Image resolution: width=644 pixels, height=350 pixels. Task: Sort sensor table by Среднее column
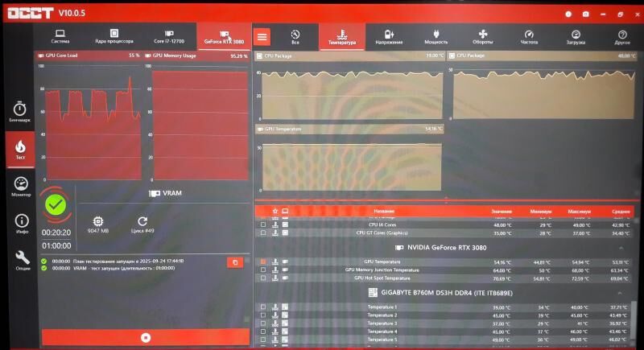[621, 212]
